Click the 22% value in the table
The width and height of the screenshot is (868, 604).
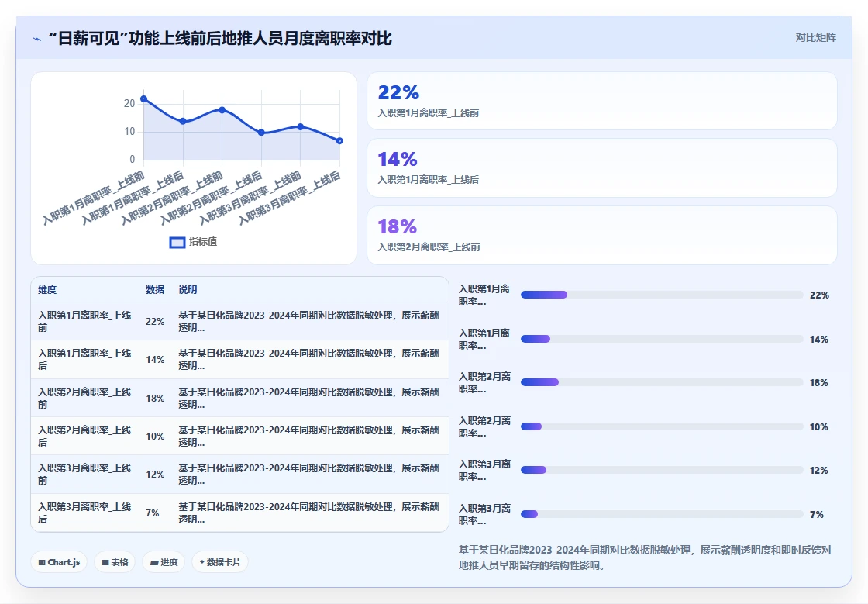[155, 322]
